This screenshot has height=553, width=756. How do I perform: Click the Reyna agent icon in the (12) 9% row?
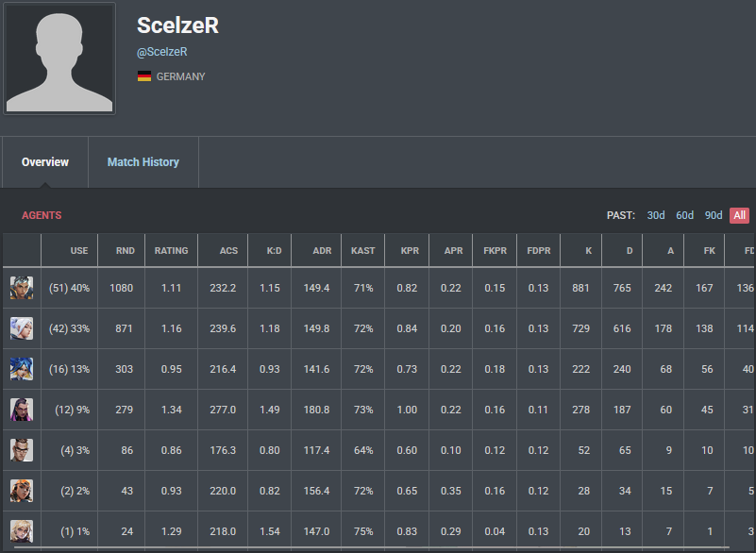(22, 410)
